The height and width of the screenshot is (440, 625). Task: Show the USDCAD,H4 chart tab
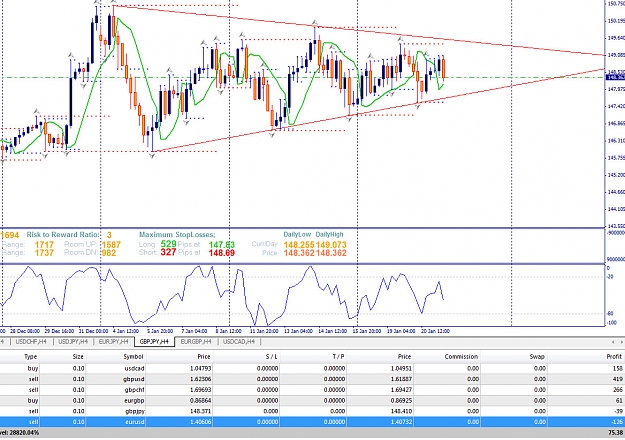(239, 342)
